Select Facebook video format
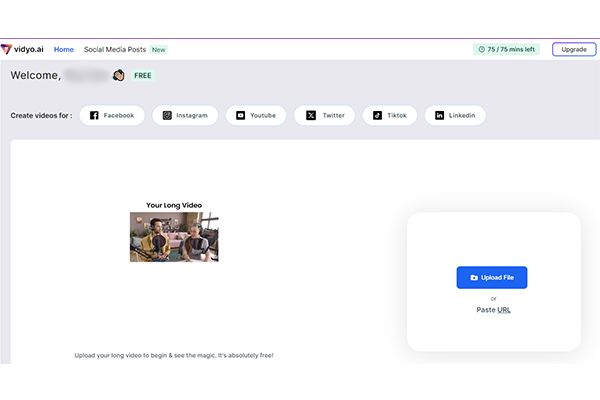This screenshot has width=600, height=400. pyautogui.click(x=112, y=115)
